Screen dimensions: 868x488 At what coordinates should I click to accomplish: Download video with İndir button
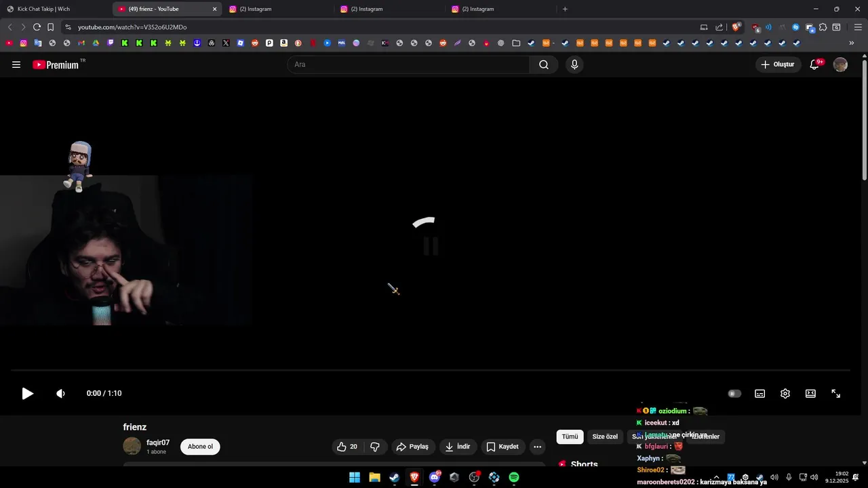(x=458, y=447)
